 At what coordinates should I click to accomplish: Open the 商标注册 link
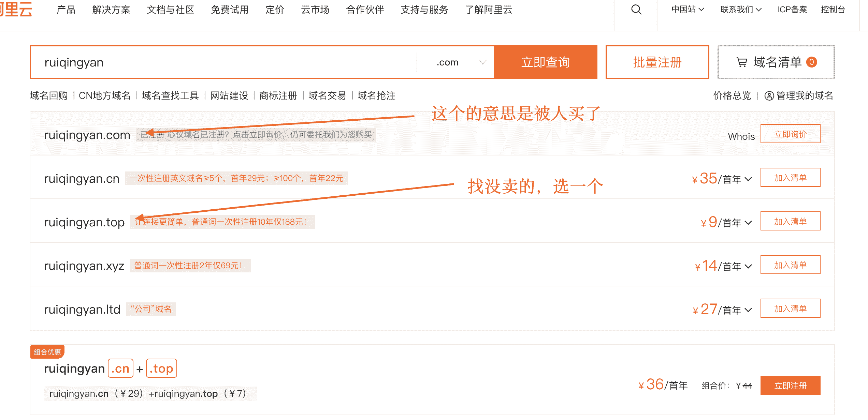click(x=278, y=95)
